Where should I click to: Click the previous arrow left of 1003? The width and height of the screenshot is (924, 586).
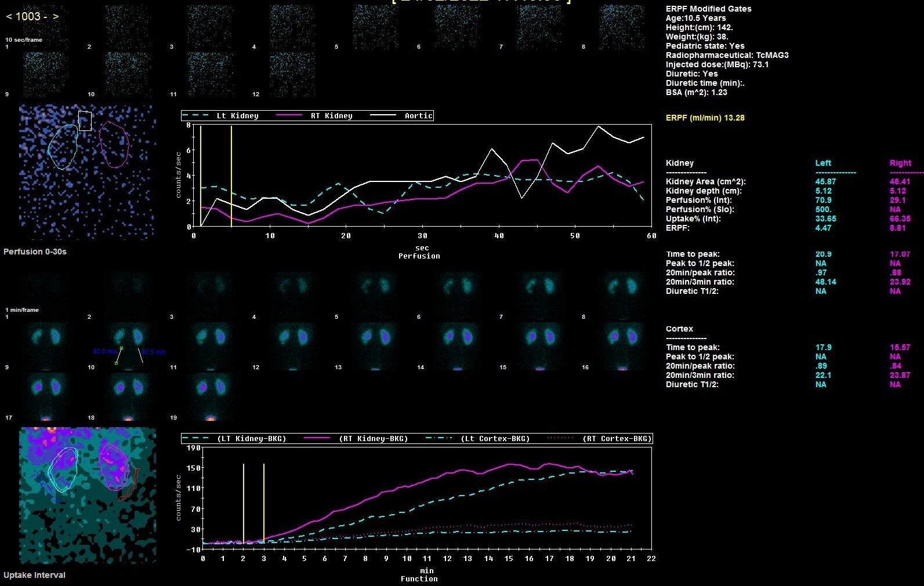[x=9, y=17]
